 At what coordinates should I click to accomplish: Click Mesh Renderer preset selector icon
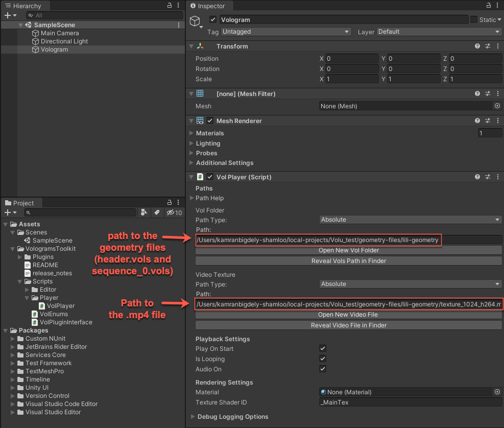click(x=488, y=121)
